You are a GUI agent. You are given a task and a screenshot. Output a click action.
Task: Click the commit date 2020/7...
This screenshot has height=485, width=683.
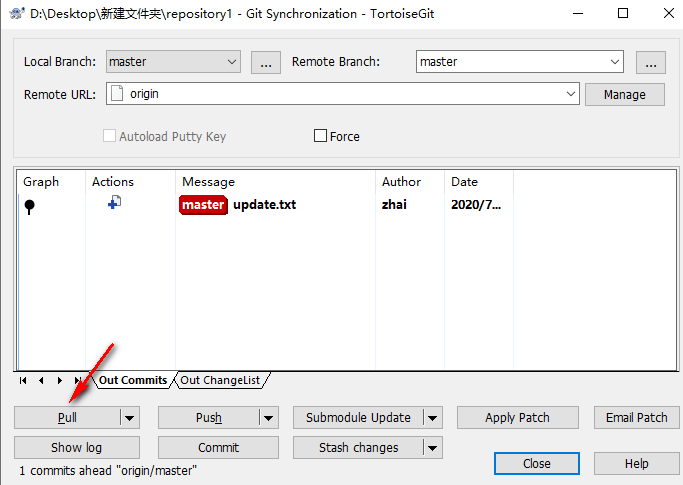click(476, 205)
